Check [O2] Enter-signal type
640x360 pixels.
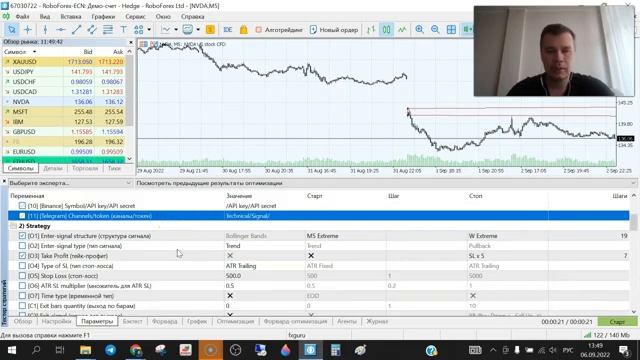[x=22, y=246]
